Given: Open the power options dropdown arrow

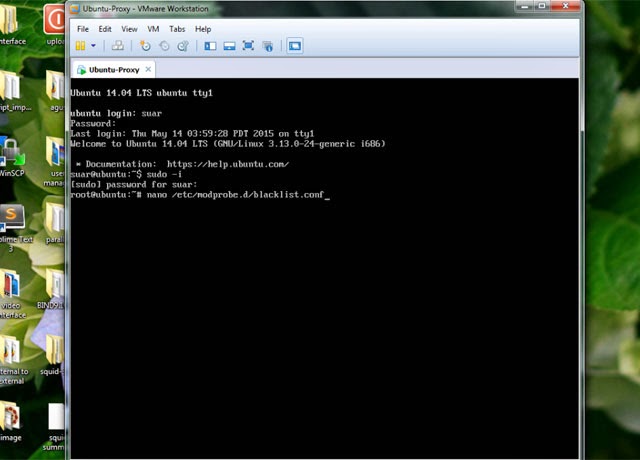Looking at the screenshot, I should (93, 46).
